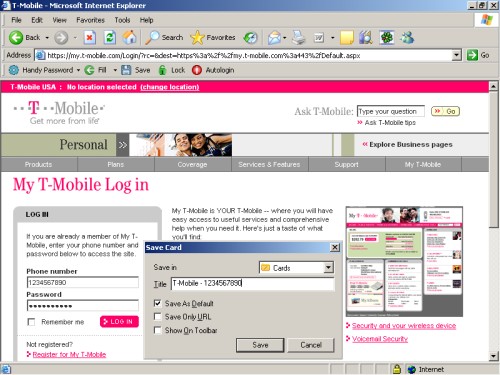
Task: Open the Favorites star icon
Action: click(197, 38)
